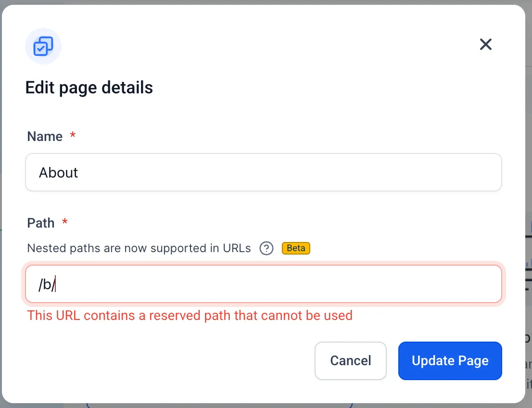The width and height of the screenshot is (532, 408).
Task: Click blank dialog area left of Cancel
Action: coord(170,360)
